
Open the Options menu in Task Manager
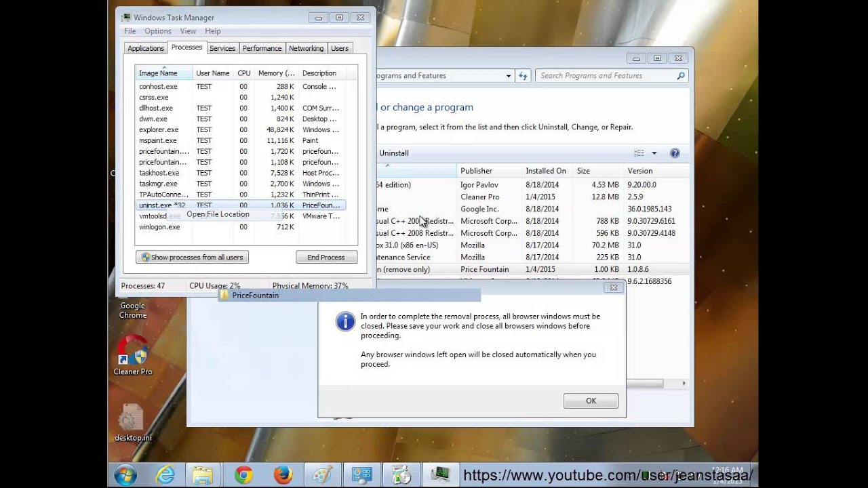click(x=157, y=31)
